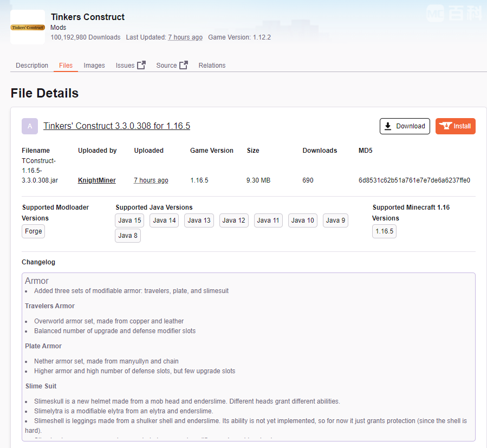Click the 100,192,980 Downloads text
The width and height of the screenshot is (487, 448).
(x=86, y=37)
